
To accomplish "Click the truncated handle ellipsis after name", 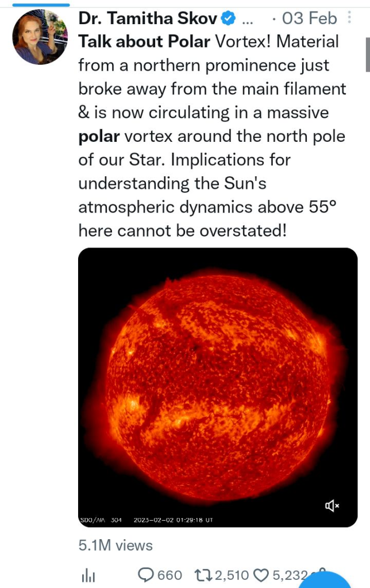I will point(248,20).
